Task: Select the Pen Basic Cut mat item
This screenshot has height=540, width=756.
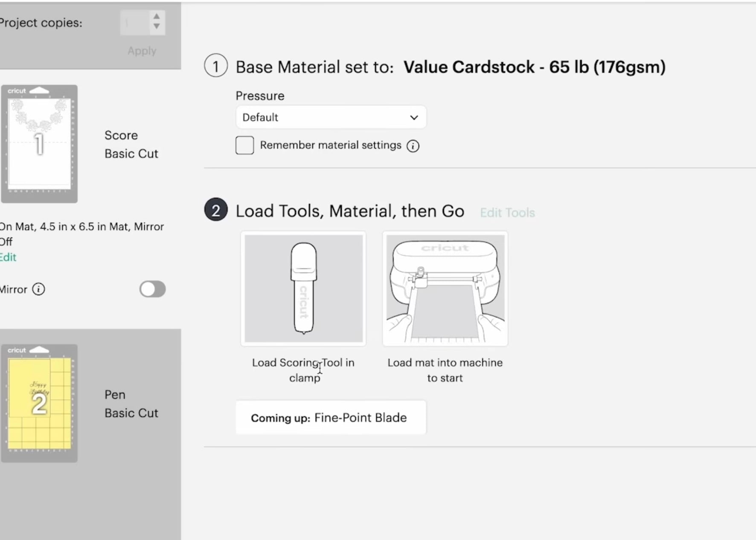Action: click(131, 404)
